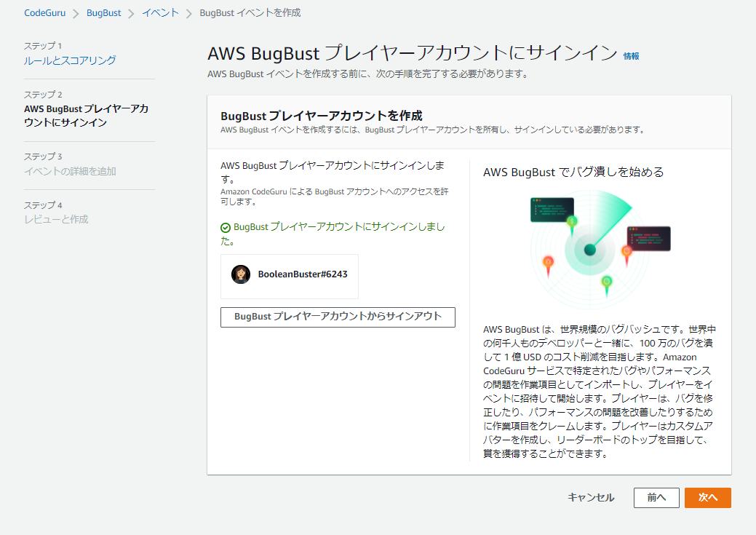Open the CodeGuru breadcrumb link
This screenshot has width=756, height=535.
[45, 13]
